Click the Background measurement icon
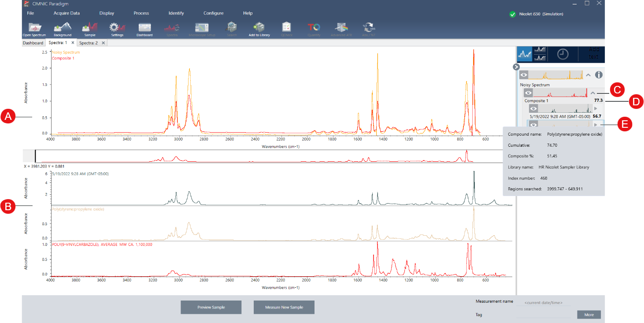 (x=63, y=29)
